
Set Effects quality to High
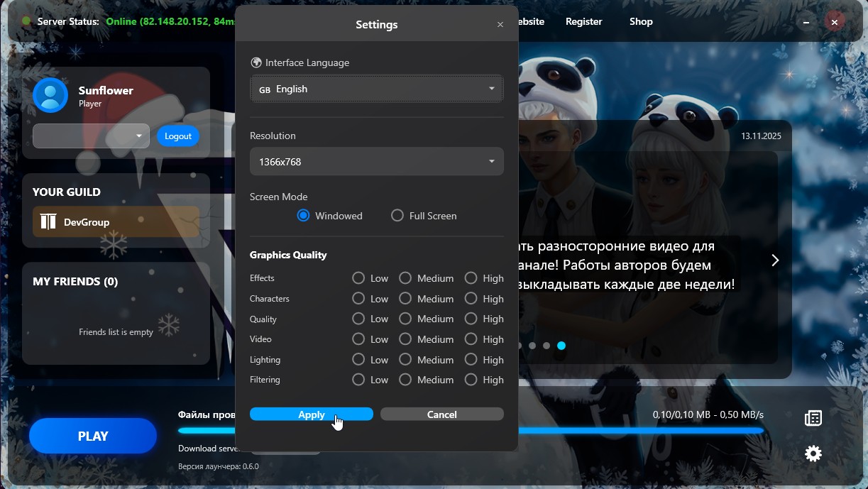click(471, 278)
